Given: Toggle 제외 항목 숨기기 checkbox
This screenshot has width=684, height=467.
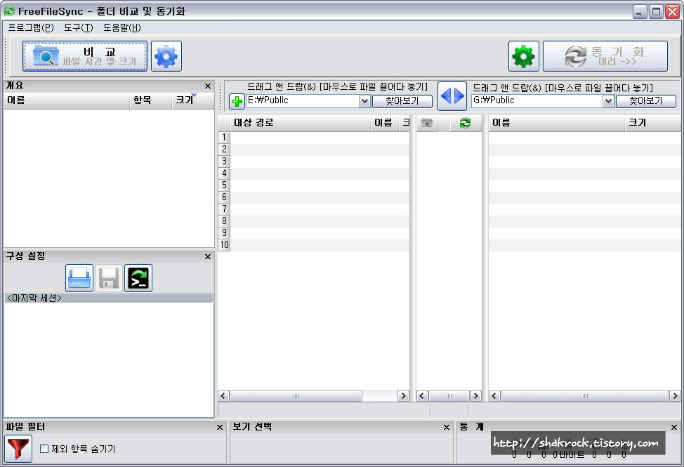Looking at the screenshot, I should click(44, 448).
